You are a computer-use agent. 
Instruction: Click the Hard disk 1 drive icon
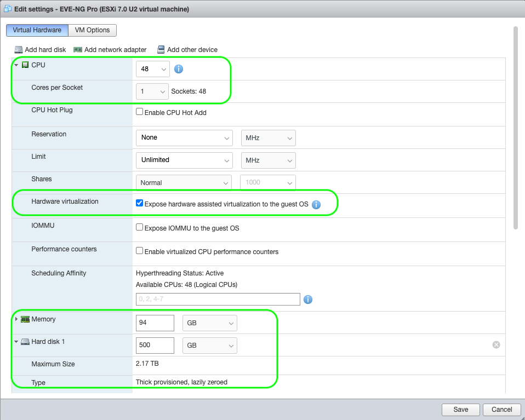click(x=25, y=342)
